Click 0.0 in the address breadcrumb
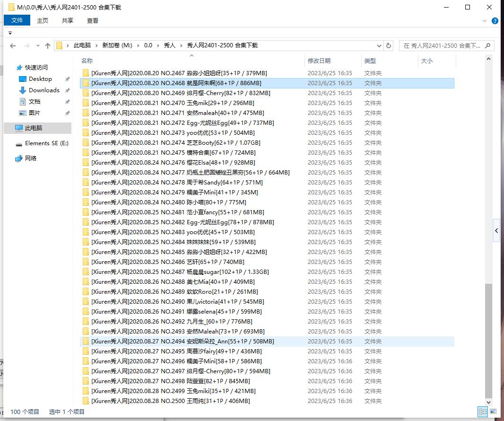Image resolution: width=504 pixels, height=421 pixels. click(x=148, y=45)
